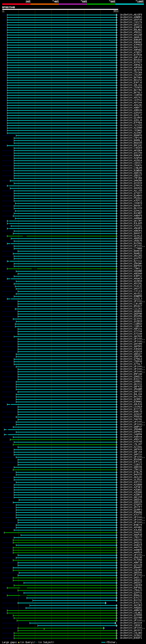Click the green ~80% identity legend bar
Image resolution: width=146 pixels, height=644 pixels.
pyautogui.click(x=101, y=4)
